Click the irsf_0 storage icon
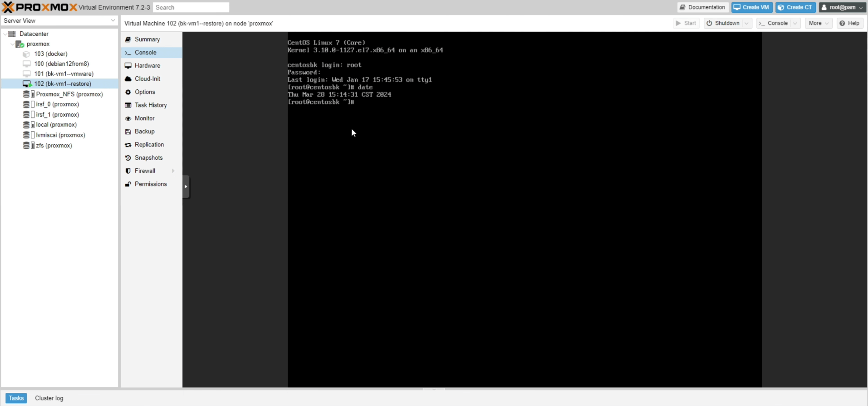Screen dimensions: 868x406 pyautogui.click(x=29, y=104)
